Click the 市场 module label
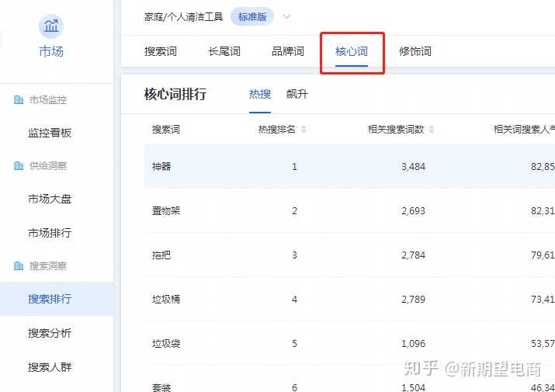This screenshot has width=555, height=392. (x=51, y=52)
